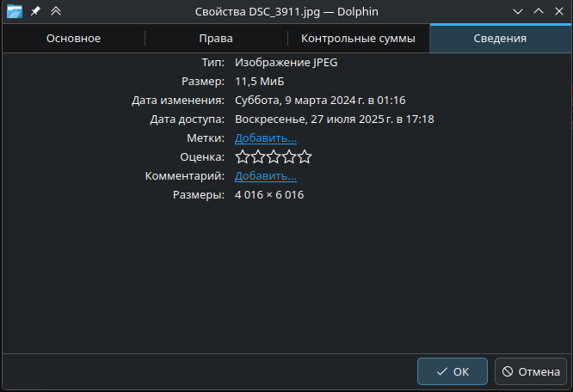Confirm with the OK button
The height and width of the screenshot is (392, 573).
click(x=453, y=371)
